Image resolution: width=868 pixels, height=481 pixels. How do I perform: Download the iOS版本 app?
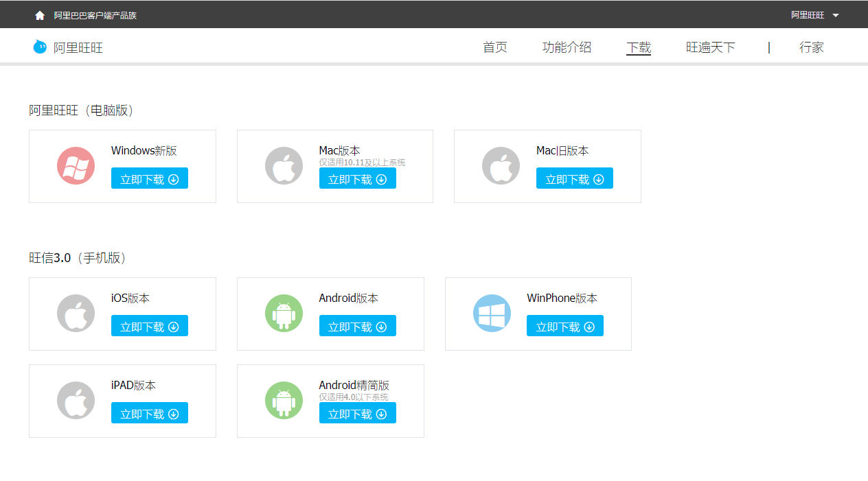tap(150, 326)
